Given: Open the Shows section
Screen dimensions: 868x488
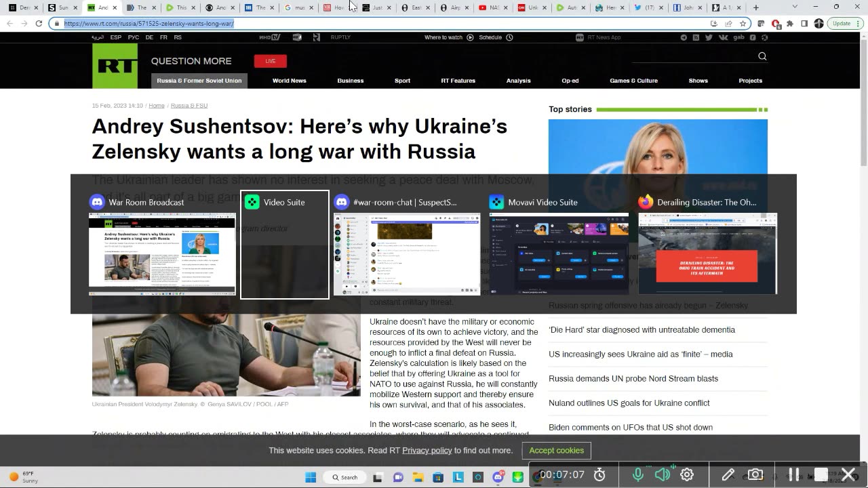Looking at the screenshot, I should pos(698,81).
